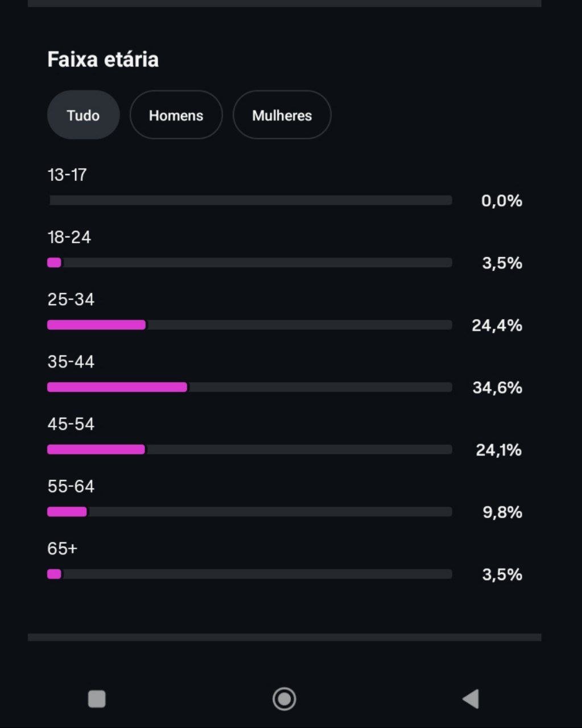The width and height of the screenshot is (582, 728).
Task: Tap the Android back triangle icon
Action: coord(471,699)
